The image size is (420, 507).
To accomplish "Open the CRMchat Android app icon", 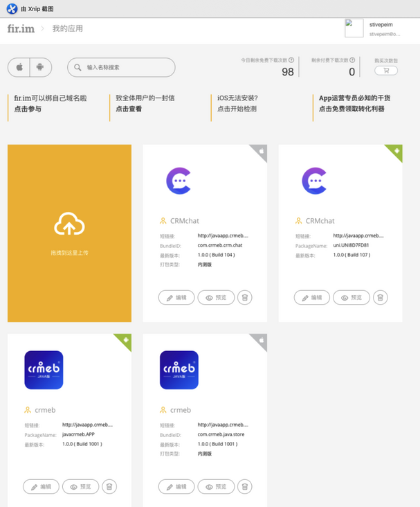I will point(314,181).
